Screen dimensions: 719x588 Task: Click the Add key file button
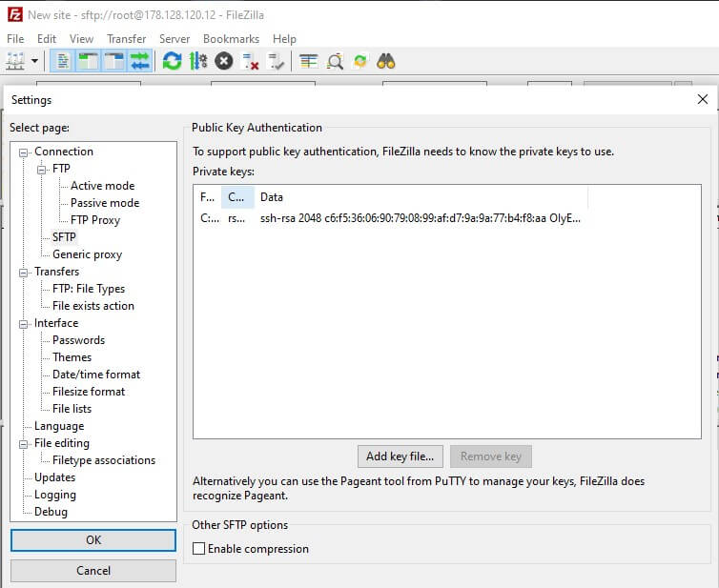(401, 456)
